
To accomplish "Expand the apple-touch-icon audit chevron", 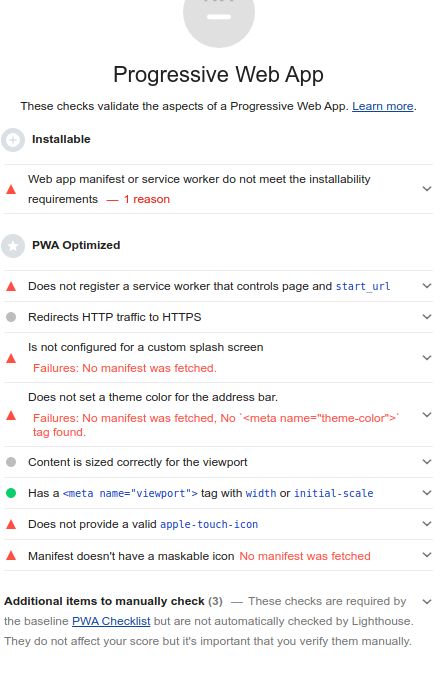I will [427, 524].
